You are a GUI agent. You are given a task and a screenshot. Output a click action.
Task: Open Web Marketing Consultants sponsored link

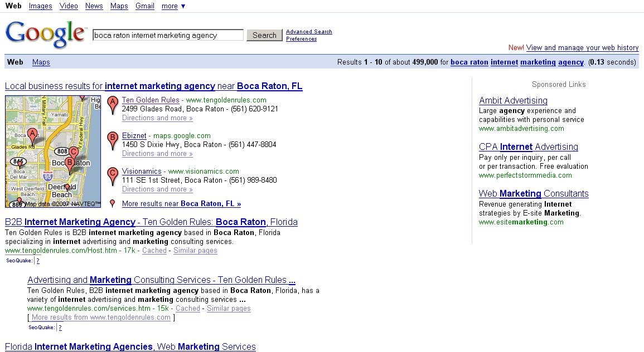(x=534, y=194)
